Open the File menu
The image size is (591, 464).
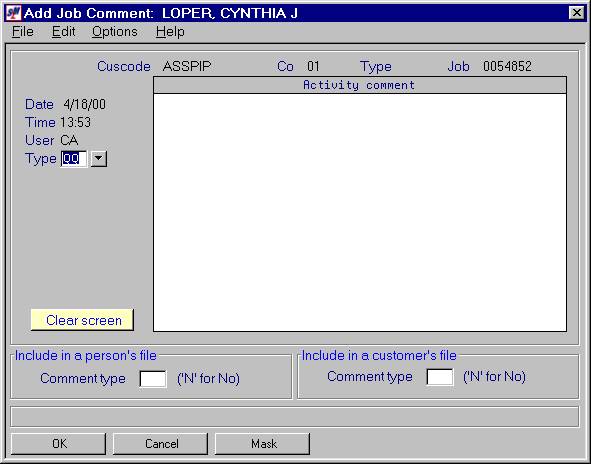23,32
